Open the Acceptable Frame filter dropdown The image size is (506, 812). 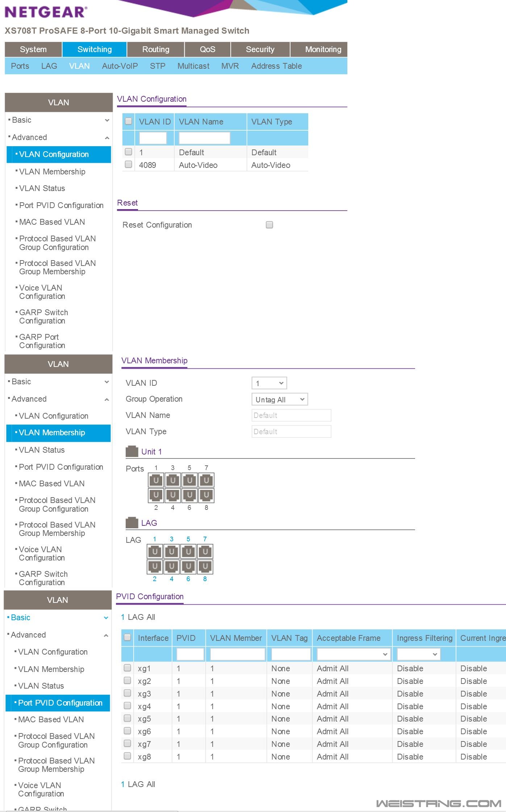pyautogui.click(x=353, y=654)
